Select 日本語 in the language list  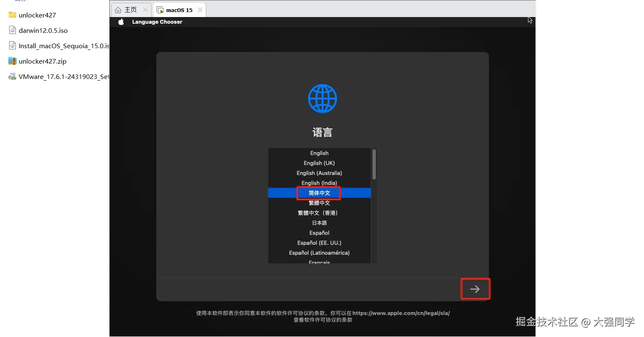pos(319,223)
